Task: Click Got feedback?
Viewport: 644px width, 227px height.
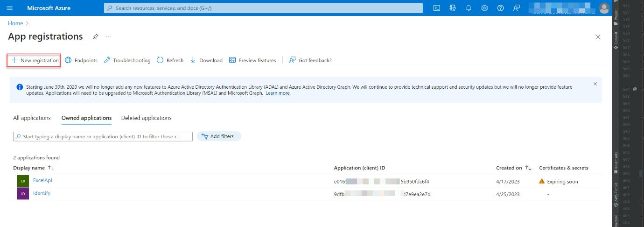Action: 310,60
